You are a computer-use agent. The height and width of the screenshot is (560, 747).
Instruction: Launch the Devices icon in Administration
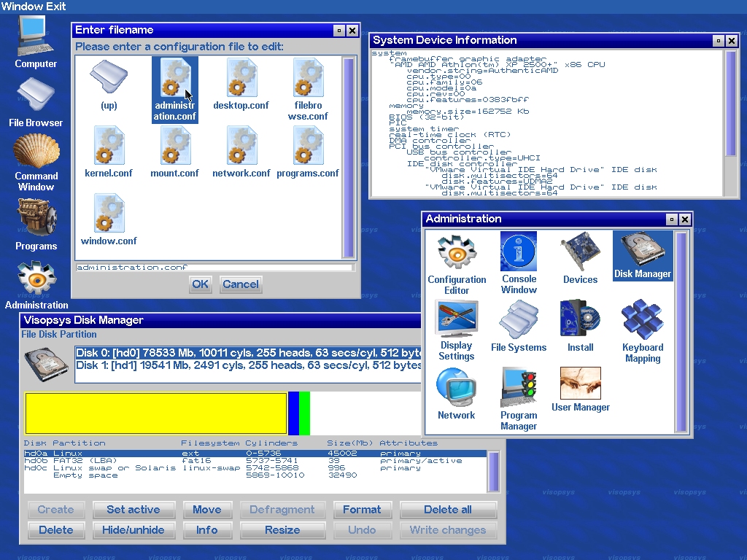click(x=580, y=259)
